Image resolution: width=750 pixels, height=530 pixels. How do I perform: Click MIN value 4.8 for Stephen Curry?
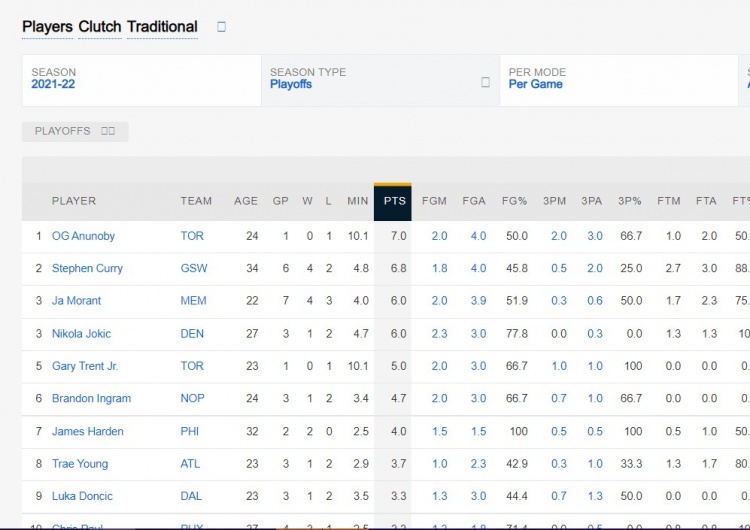tap(361, 268)
